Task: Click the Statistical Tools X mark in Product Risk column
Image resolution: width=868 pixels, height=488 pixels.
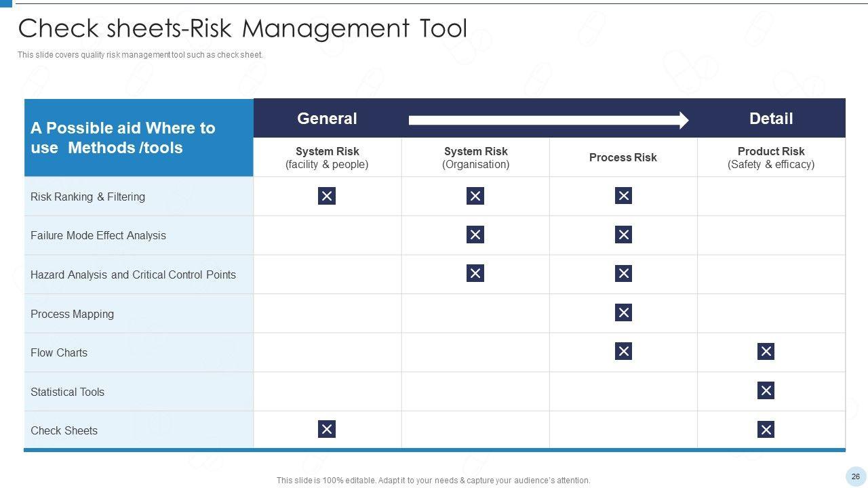Action: pos(766,390)
